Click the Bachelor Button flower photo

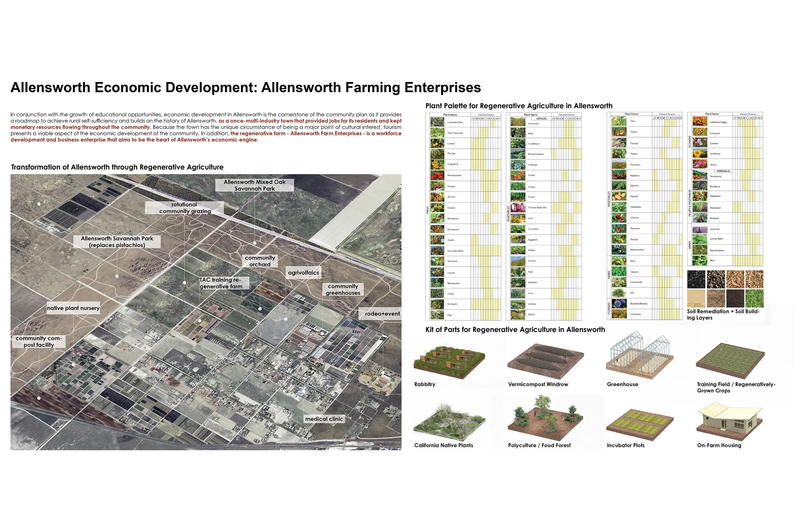[619, 303]
